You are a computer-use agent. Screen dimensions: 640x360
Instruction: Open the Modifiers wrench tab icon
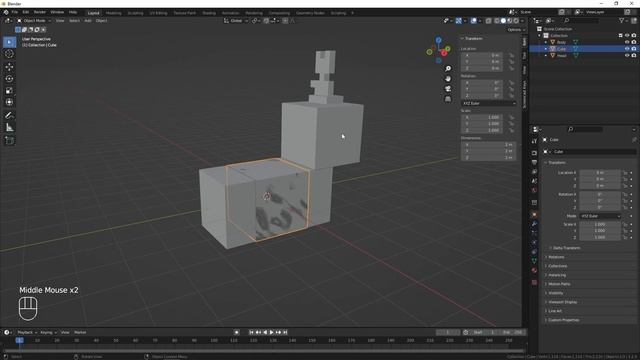pos(534,224)
